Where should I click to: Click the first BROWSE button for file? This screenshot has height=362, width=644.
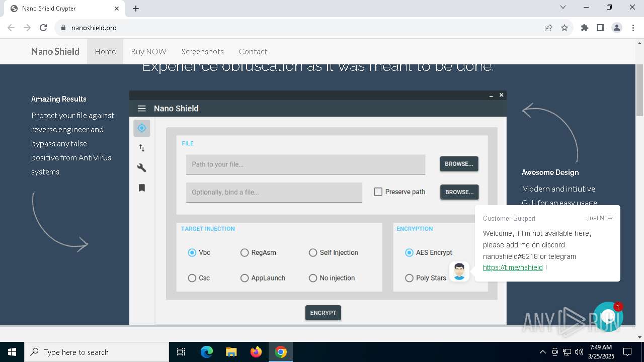459,164
